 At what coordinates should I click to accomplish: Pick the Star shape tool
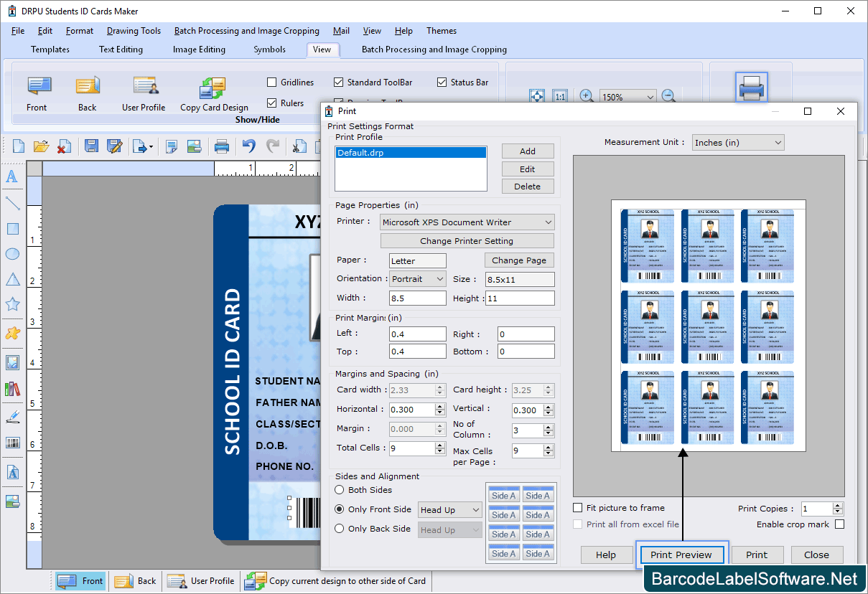pos(12,303)
